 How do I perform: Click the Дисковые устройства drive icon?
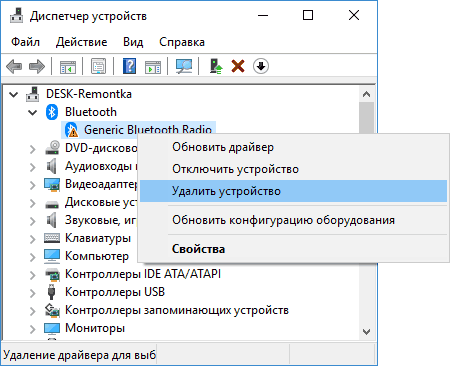click(x=52, y=204)
